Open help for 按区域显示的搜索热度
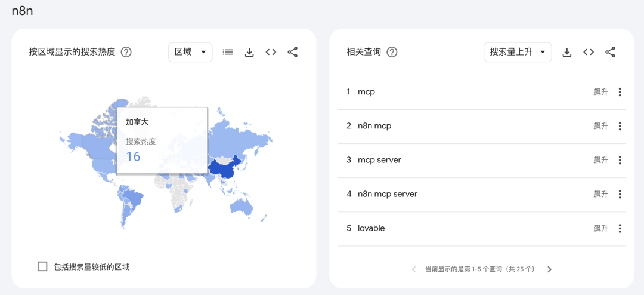 tap(126, 53)
